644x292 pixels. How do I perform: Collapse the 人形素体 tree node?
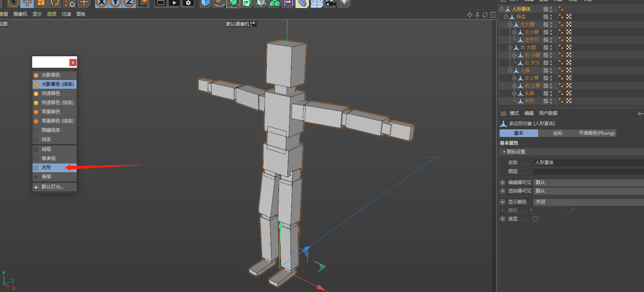click(x=501, y=9)
